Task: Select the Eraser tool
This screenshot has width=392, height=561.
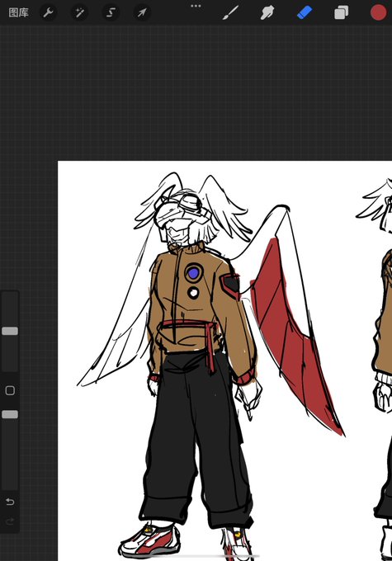Action: pyautogui.click(x=305, y=13)
